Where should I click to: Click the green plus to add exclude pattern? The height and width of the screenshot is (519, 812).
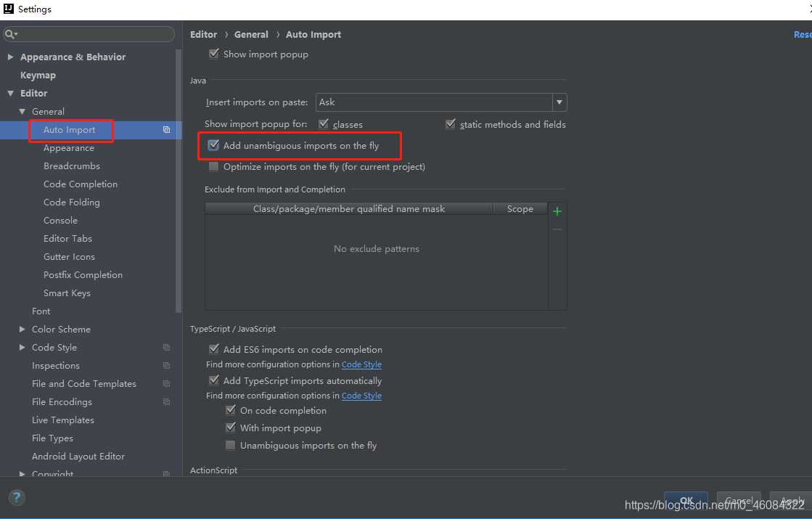click(x=557, y=211)
